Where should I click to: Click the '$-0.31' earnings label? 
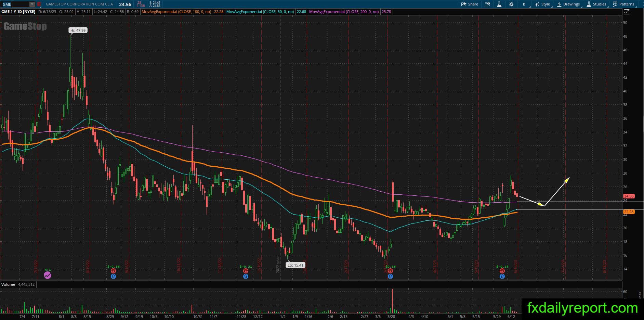(x=246, y=267)
